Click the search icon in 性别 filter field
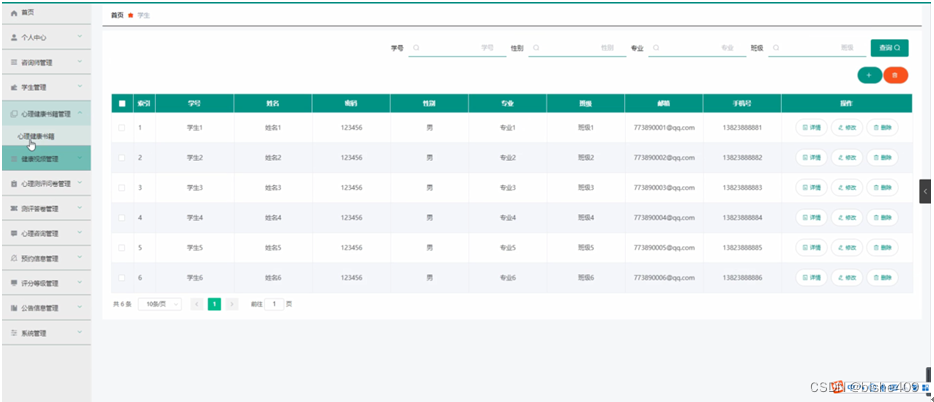 click(536, 48)
